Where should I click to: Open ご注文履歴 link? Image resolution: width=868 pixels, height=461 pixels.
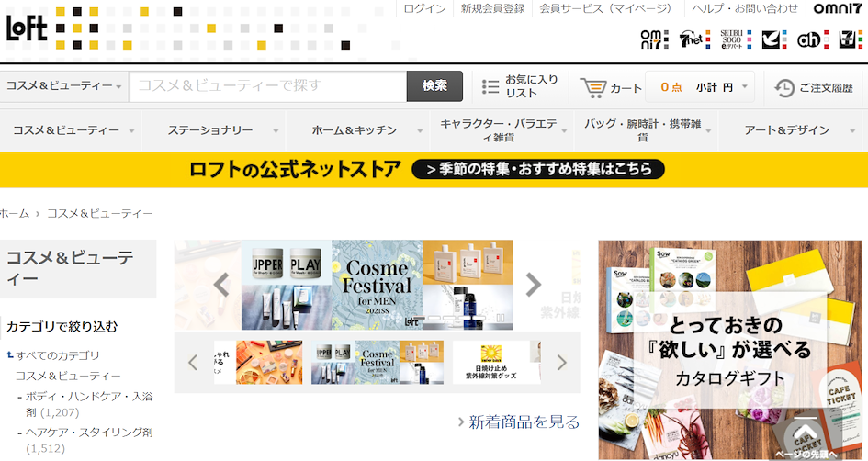[x=826, y=88]
